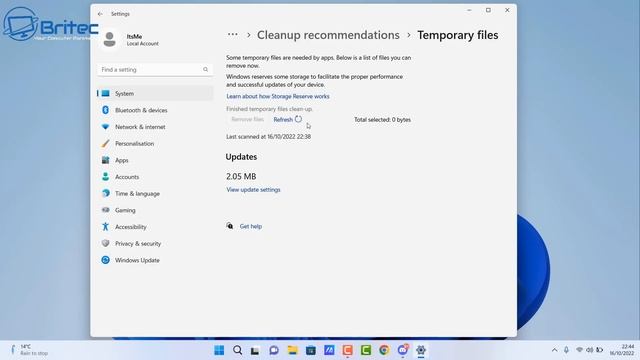Click the Settings gear on the taskbar
This screenshot has width=640, height=360.
tap(421, 350)
